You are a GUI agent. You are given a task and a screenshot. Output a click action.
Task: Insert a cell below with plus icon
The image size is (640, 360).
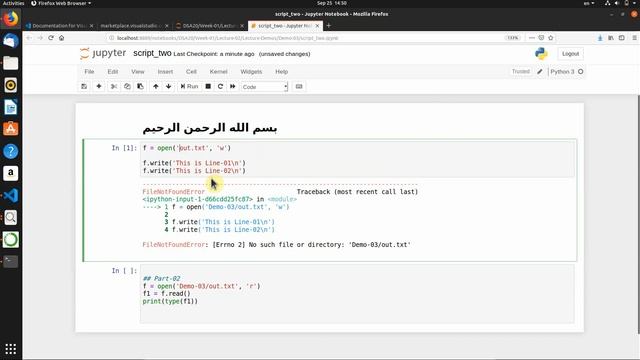pos(99,87)
